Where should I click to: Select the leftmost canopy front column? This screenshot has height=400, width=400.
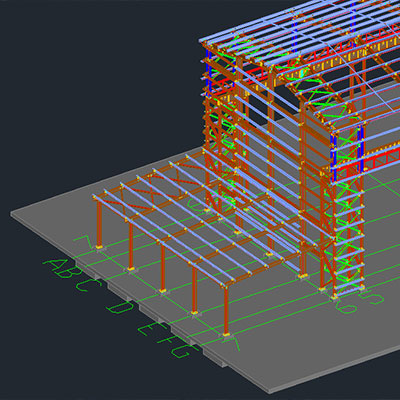pyautogui.click(x=99, y=223)
